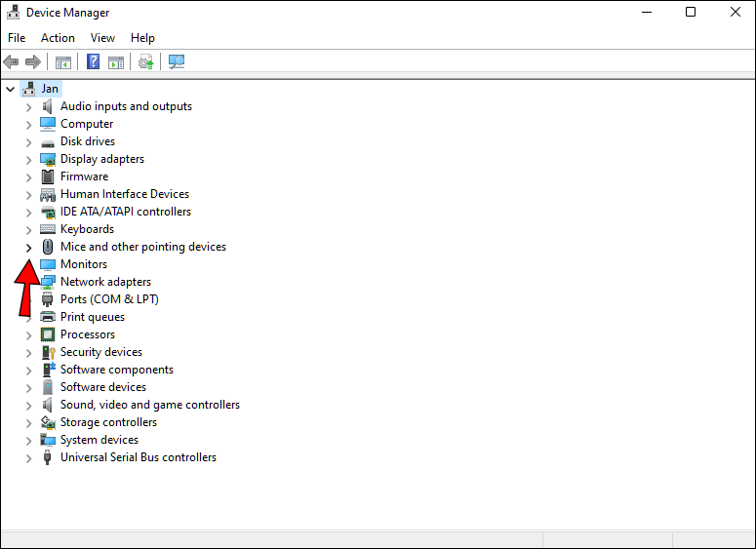Click the IDE ATA/ATAPI controllers icon
Viewport: 756px width, 549px height.
[48, 212]
